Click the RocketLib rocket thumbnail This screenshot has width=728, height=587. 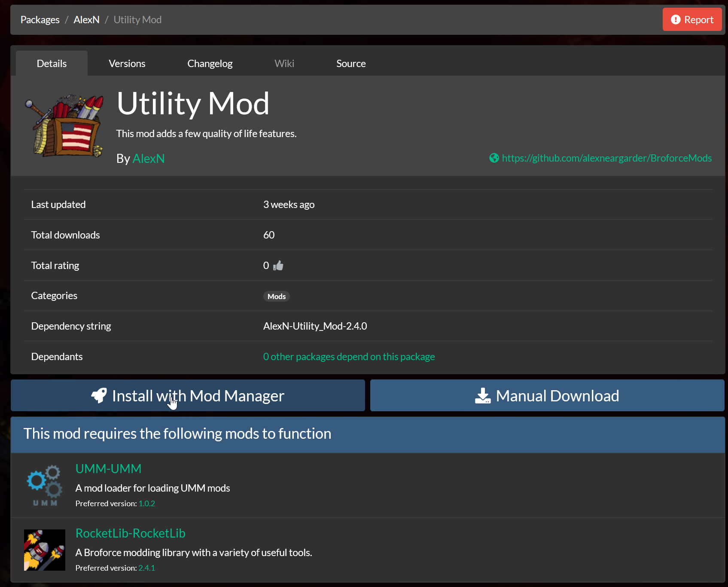coord(45,550)
